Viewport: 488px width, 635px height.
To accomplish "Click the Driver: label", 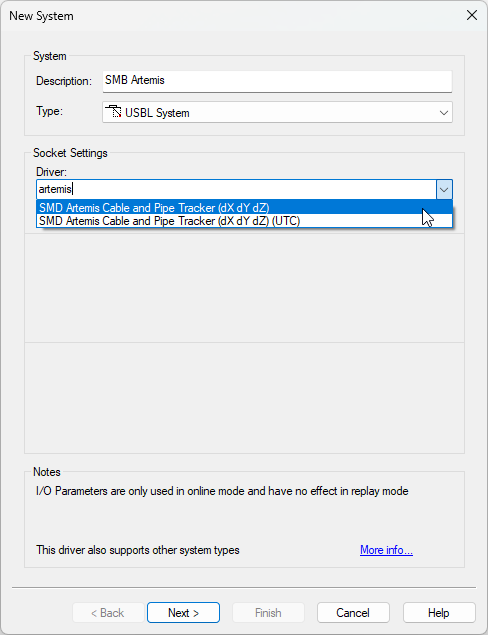I will tap(51, 172).
